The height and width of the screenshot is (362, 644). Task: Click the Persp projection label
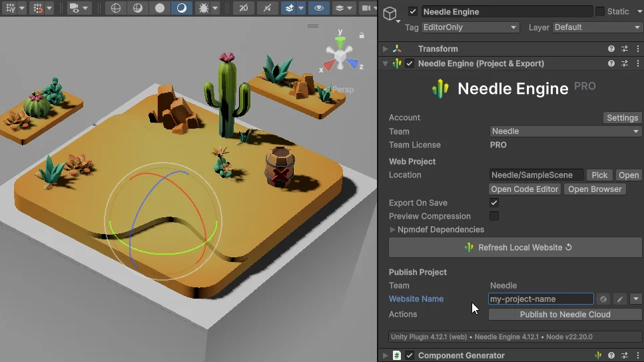click(x=342, y=89)
